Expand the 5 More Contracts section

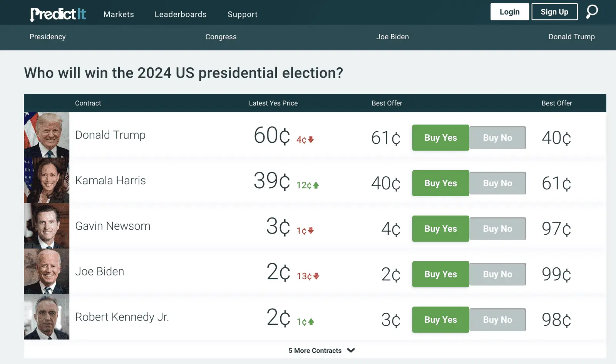coord(315,351)
